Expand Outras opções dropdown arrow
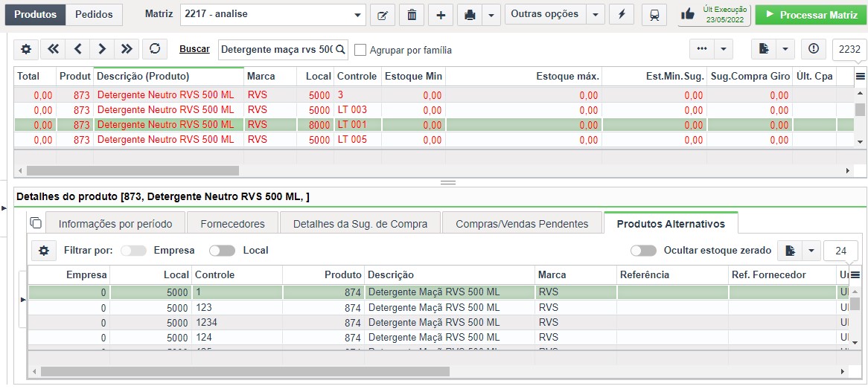 (x=596, y=15)
